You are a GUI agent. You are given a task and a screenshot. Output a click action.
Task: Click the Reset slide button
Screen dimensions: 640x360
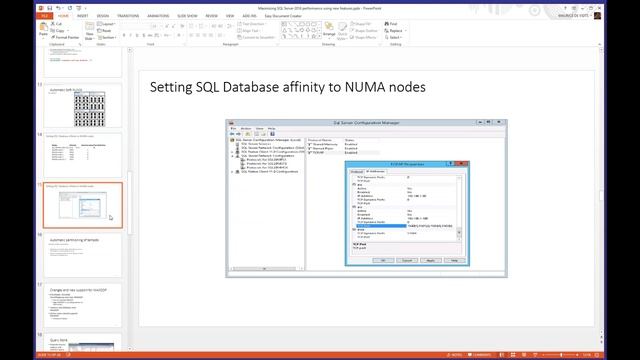104,31
